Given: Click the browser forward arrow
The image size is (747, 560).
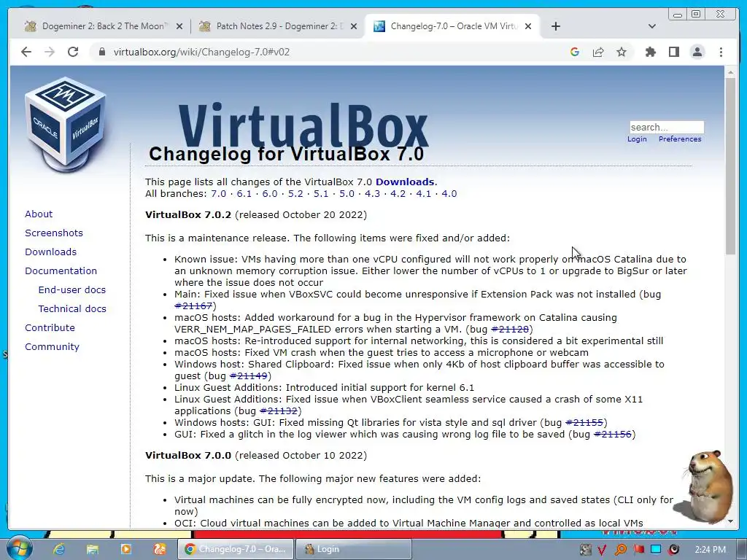Looking at the screenshot, I should point(50,52).
